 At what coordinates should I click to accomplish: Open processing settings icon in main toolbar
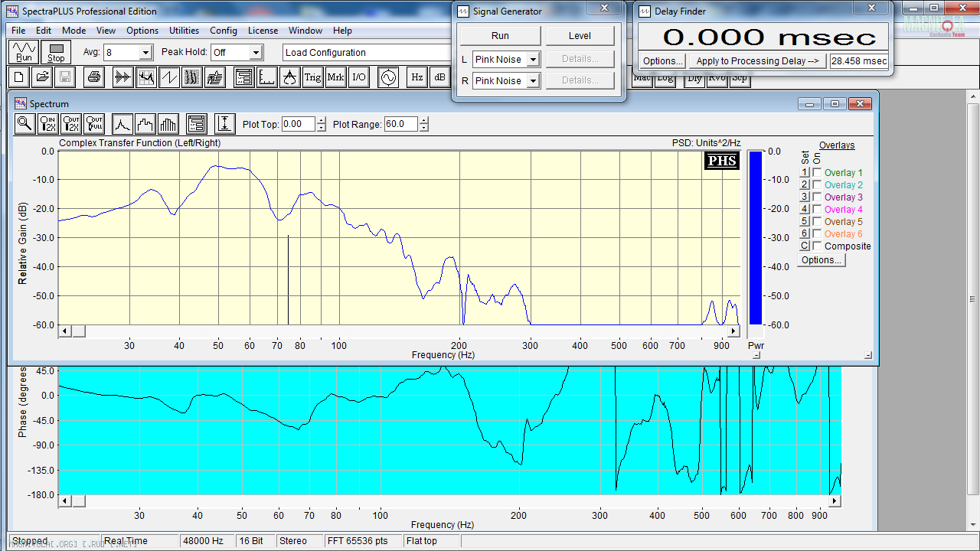(244, 77)
